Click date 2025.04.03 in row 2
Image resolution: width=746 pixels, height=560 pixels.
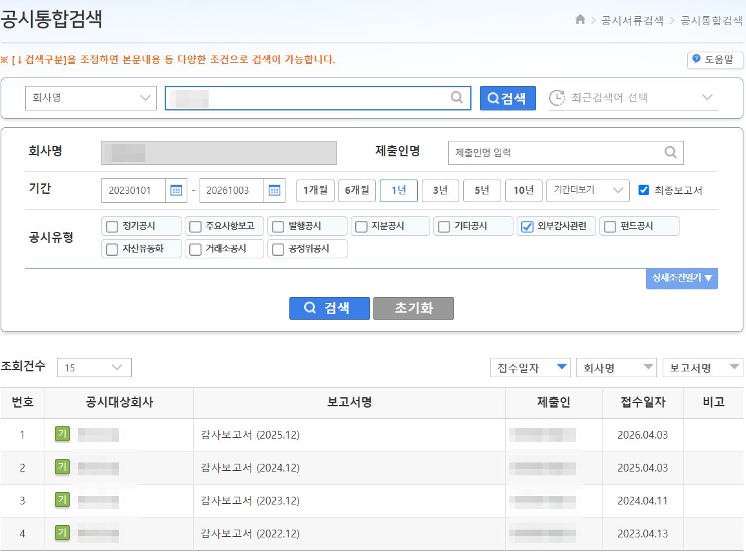[x=643, y=468]
